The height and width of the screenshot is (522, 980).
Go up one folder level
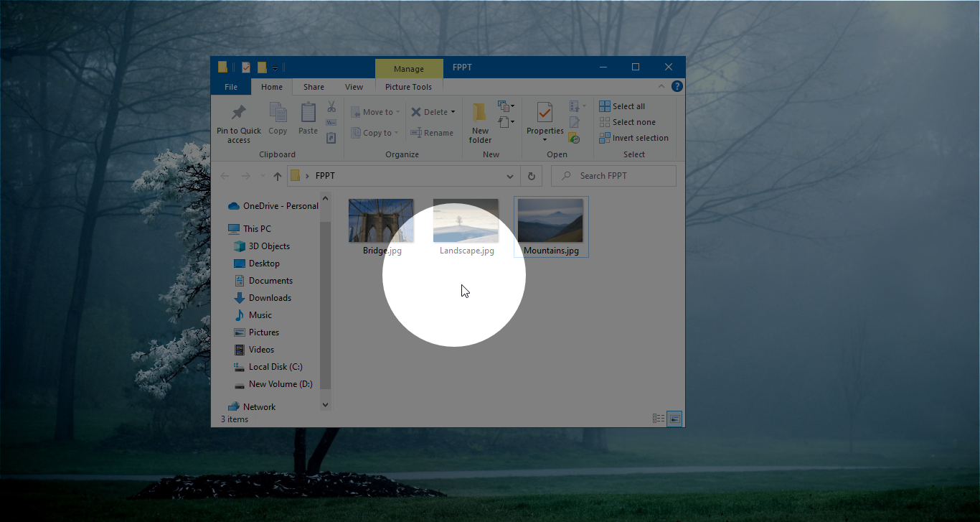277,176
